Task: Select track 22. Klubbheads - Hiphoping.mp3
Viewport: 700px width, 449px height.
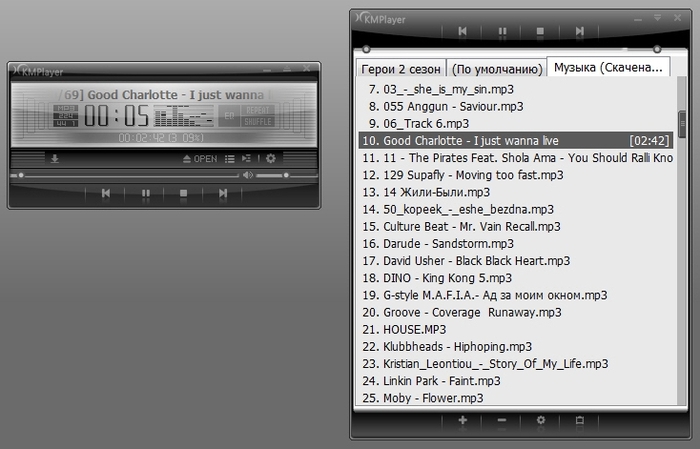Action: [x=516, y=346]
